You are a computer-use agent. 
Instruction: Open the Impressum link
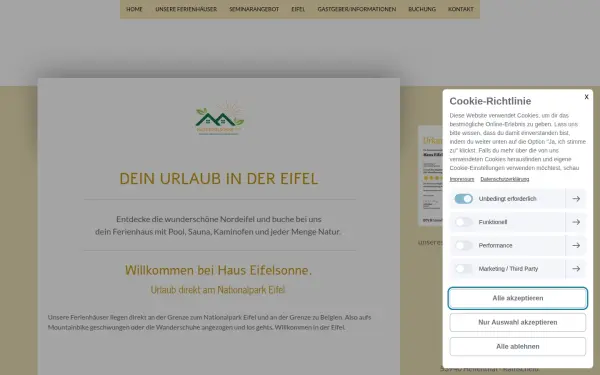point(462,179)
